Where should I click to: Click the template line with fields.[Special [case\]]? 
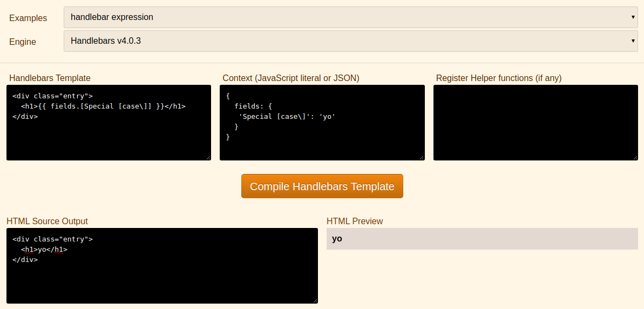click(103, 106)
